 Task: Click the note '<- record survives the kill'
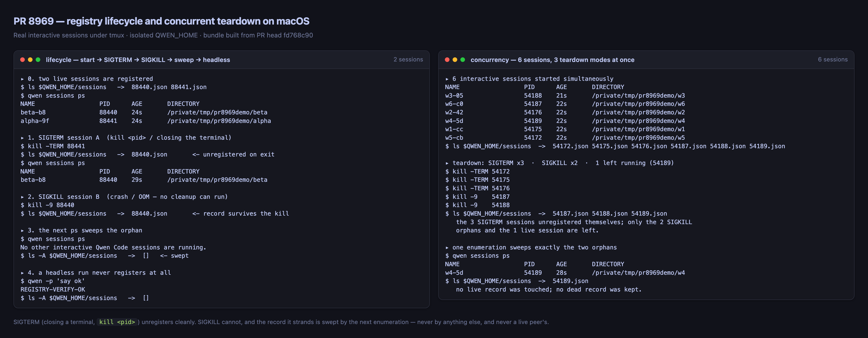click(240, 214)
